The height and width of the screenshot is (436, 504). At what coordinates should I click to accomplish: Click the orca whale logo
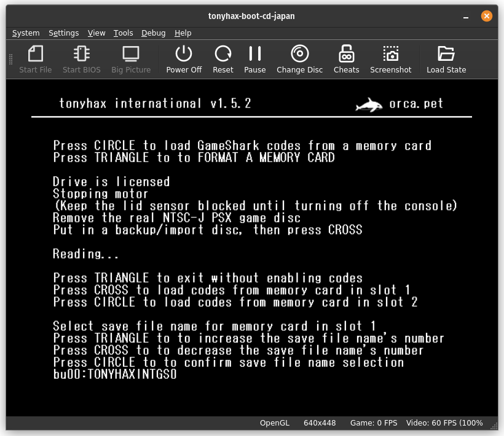point(369,104)
